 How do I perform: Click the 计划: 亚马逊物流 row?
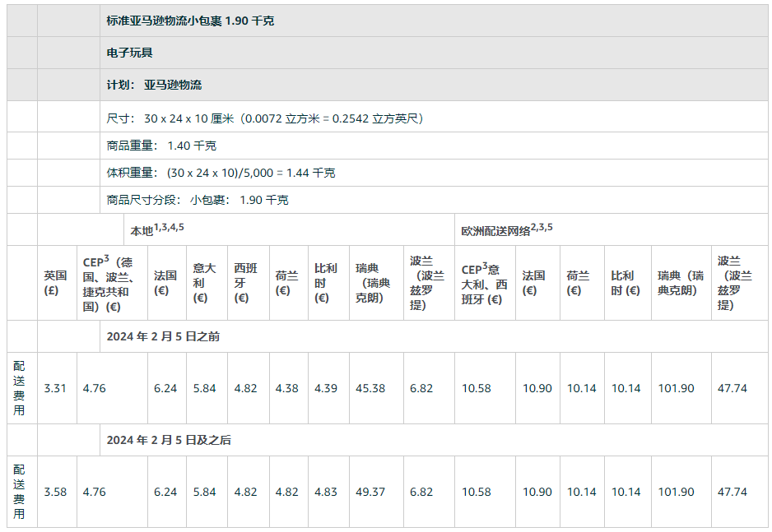[154, 85]
